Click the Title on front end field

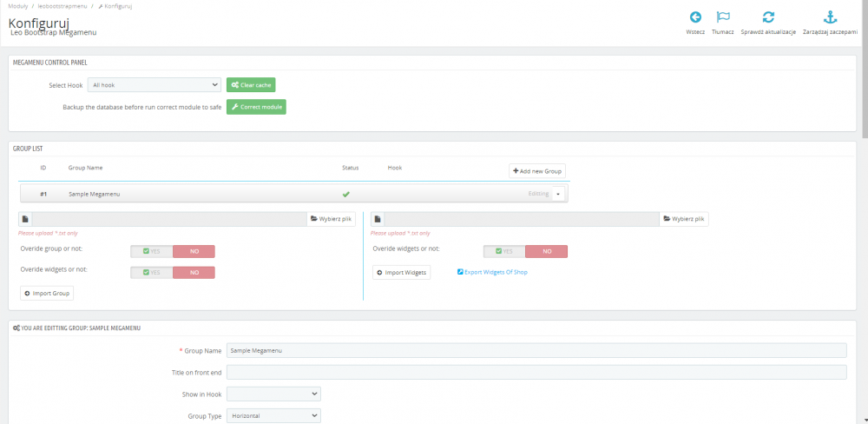click(536, 373)
